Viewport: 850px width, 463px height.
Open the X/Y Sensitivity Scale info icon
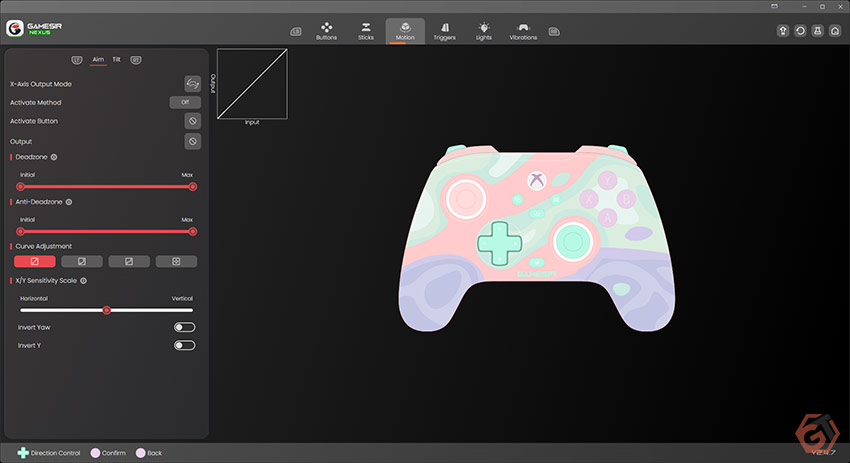83,281
